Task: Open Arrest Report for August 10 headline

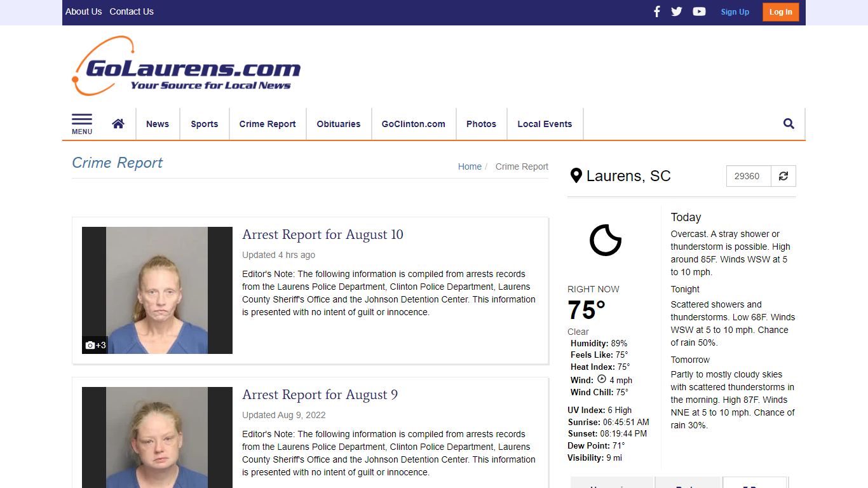Action: pos(323,234)
